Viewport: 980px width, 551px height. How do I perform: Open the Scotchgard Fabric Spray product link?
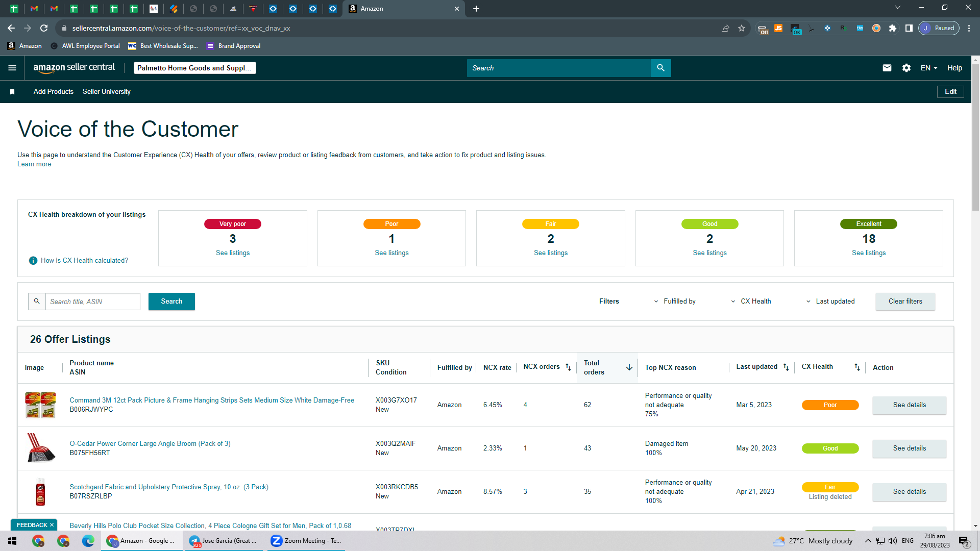(x=169, y=487)
